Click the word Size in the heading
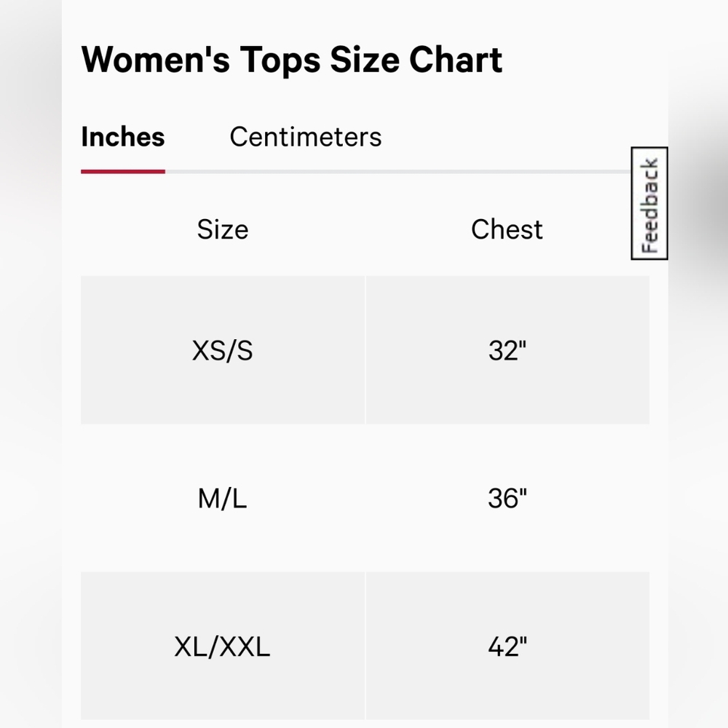Image resolution: width=728 pixels, height=728 pixels. (365, 60)
